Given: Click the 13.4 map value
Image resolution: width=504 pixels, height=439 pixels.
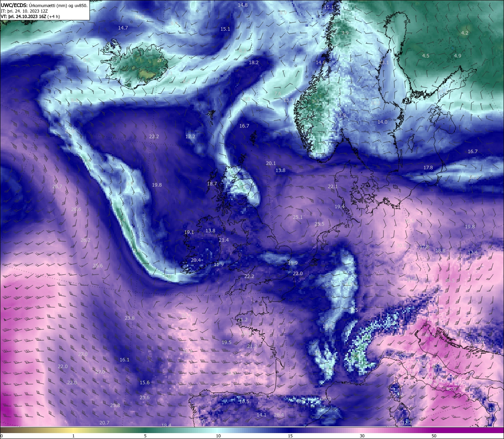Looking at the screenshot, I should tap(472, 252).
